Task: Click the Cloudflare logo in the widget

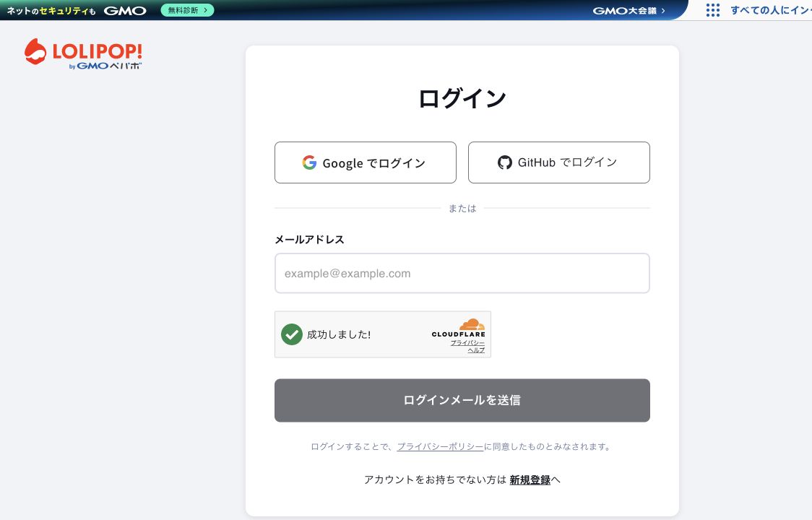Action: tap(459, 328)
